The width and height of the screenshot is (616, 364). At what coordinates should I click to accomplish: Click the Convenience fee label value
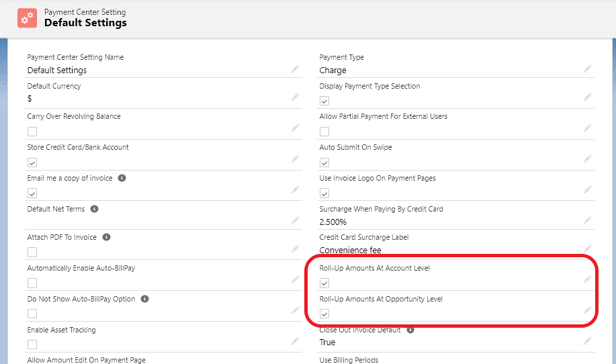coord(350,251)
